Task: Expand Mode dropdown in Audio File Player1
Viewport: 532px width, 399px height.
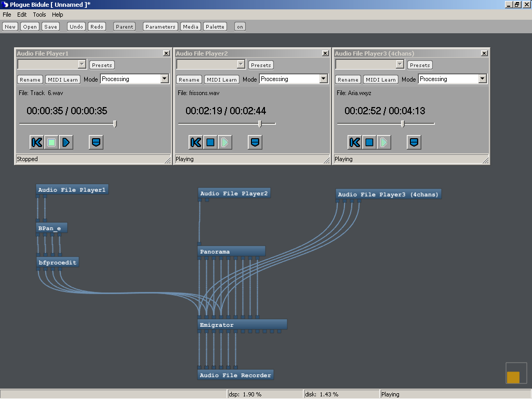Action: (165, 79)
